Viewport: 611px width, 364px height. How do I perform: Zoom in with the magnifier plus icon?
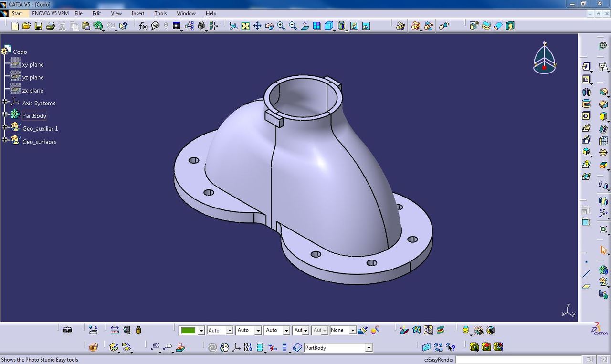pos(281,26)
